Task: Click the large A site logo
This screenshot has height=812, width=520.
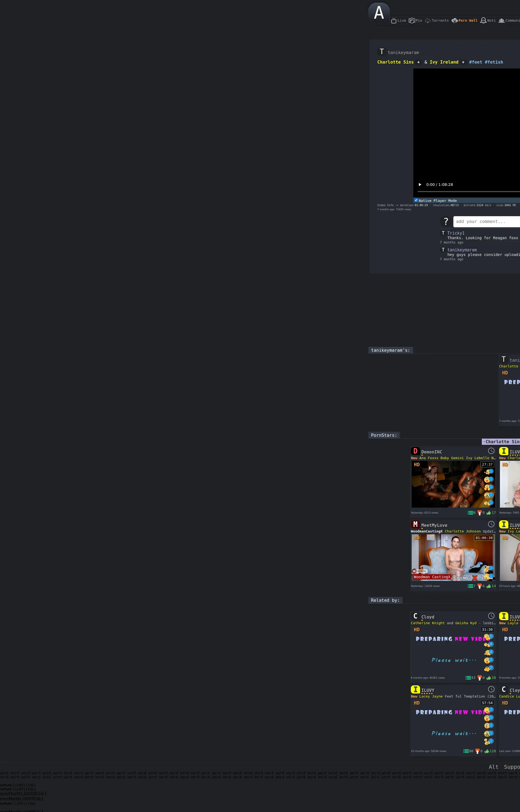Action: [x=379, y=13]
